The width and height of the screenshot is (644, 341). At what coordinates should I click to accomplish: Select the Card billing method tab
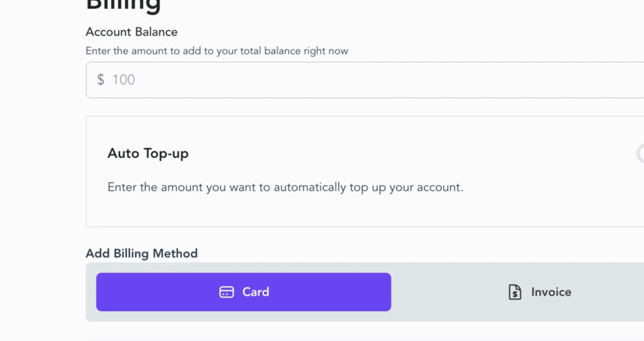pos(243,292)
